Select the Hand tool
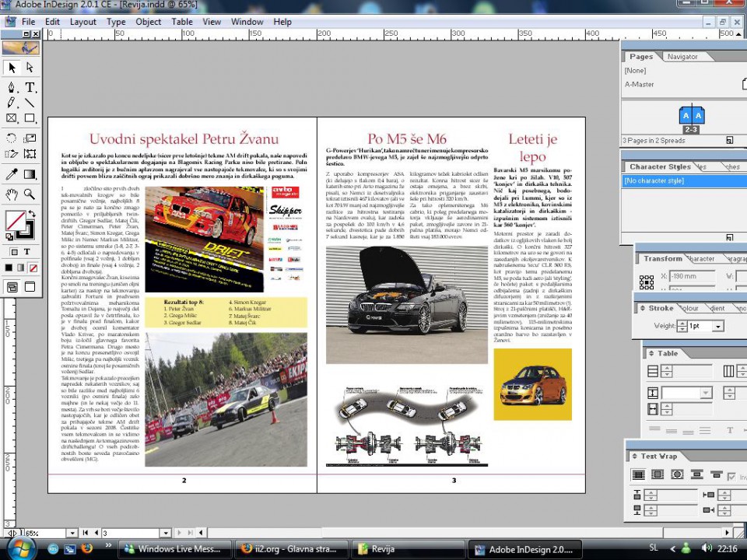Screen dimensions: 747x560 [x=12, y=194]
